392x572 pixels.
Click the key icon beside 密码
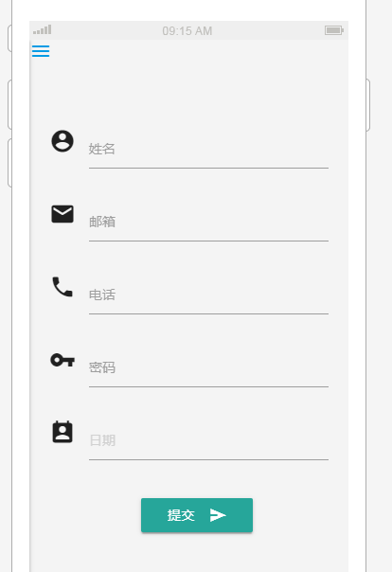tap(62, 360)
